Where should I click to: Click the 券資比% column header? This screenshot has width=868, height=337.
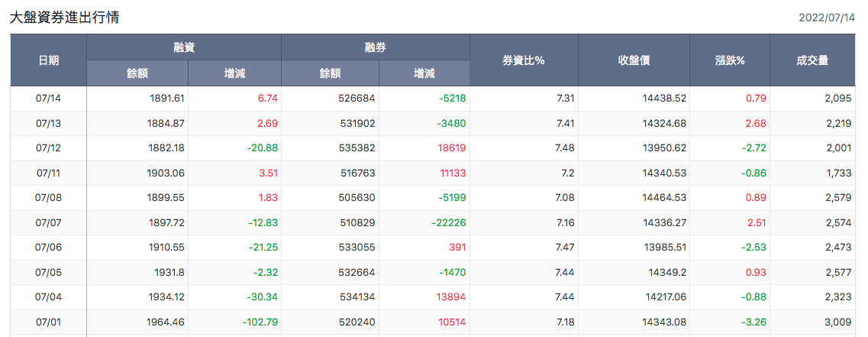[524, 60]
